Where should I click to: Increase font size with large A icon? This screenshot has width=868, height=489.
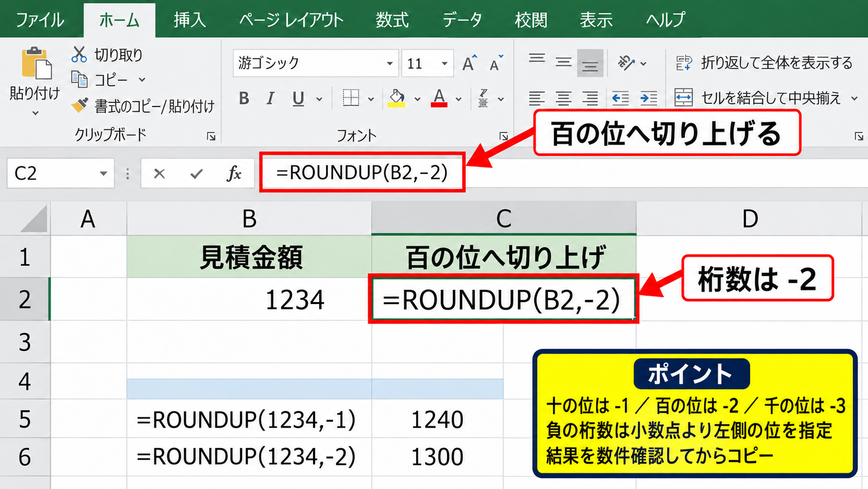coord(469,63)
